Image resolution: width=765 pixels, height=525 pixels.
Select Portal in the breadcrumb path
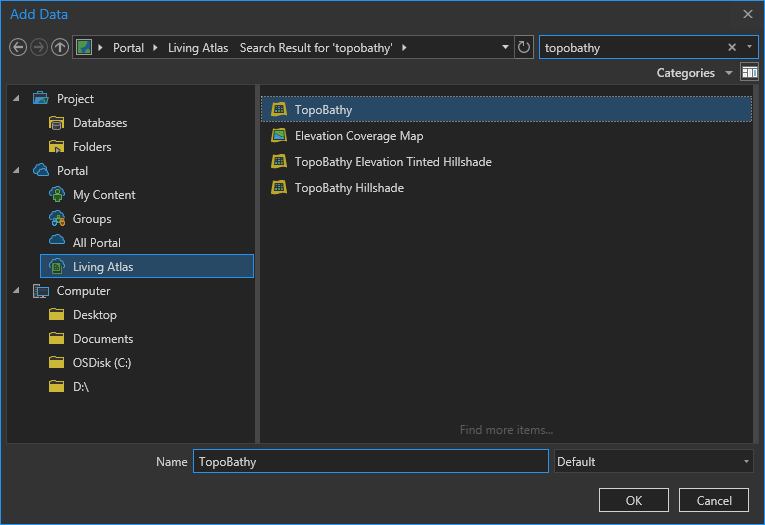128,48
